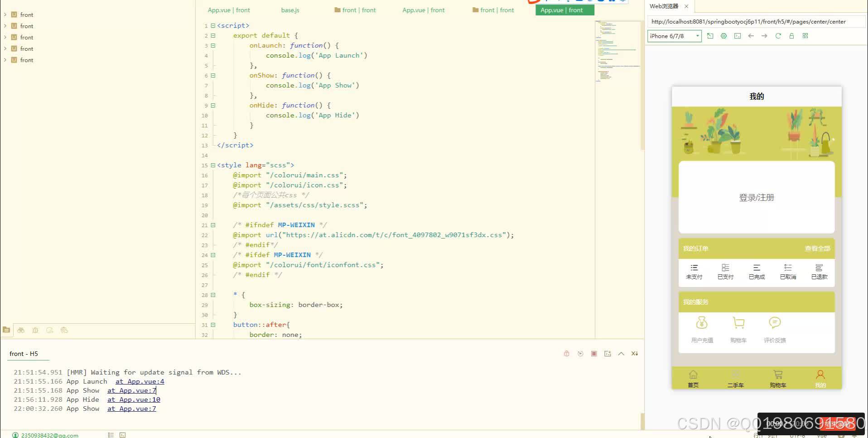Open browser devtools terminal icon
868x438 pixels.
pyautogui.click(x=738, y=36)
